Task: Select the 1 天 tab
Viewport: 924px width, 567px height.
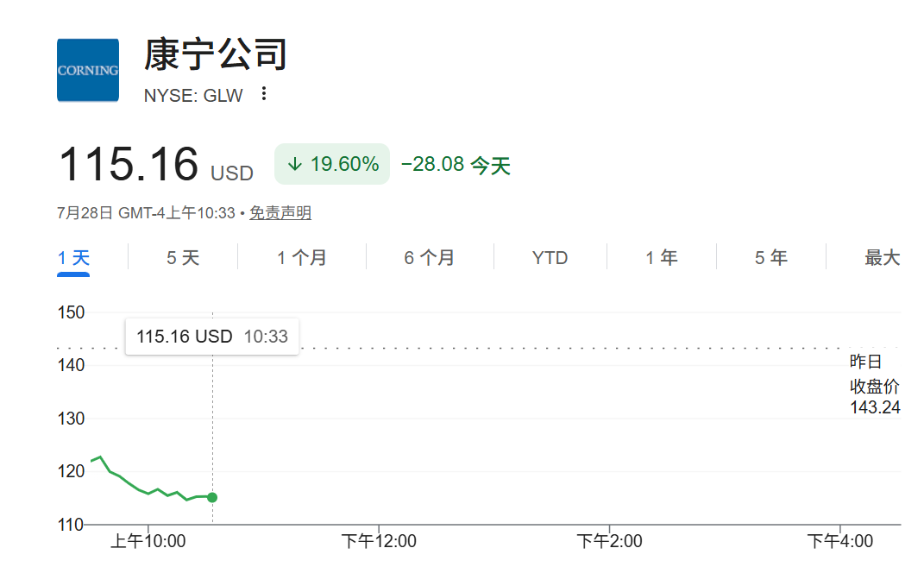Action: pos(73,257)
